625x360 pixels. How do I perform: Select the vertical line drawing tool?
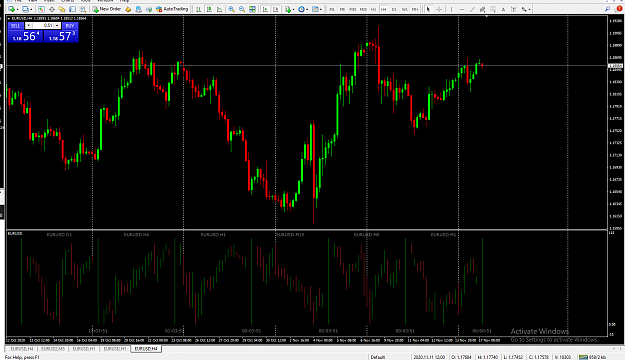coord(451,9)
